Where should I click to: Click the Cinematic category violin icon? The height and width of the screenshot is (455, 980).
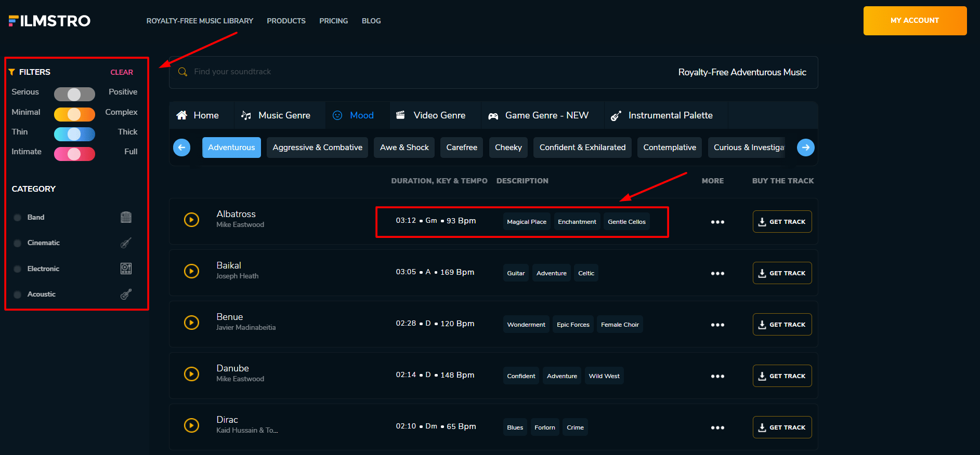(126, 243)
